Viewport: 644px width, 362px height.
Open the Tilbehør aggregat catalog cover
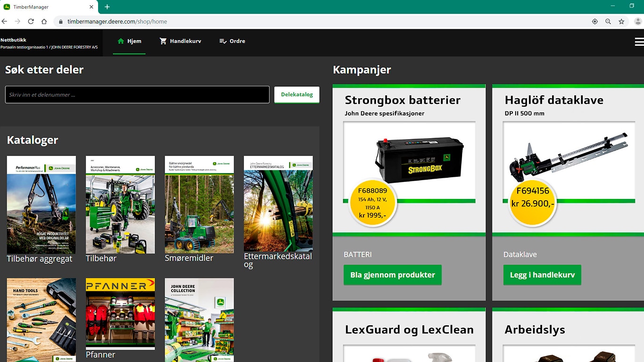coord(41,205)
